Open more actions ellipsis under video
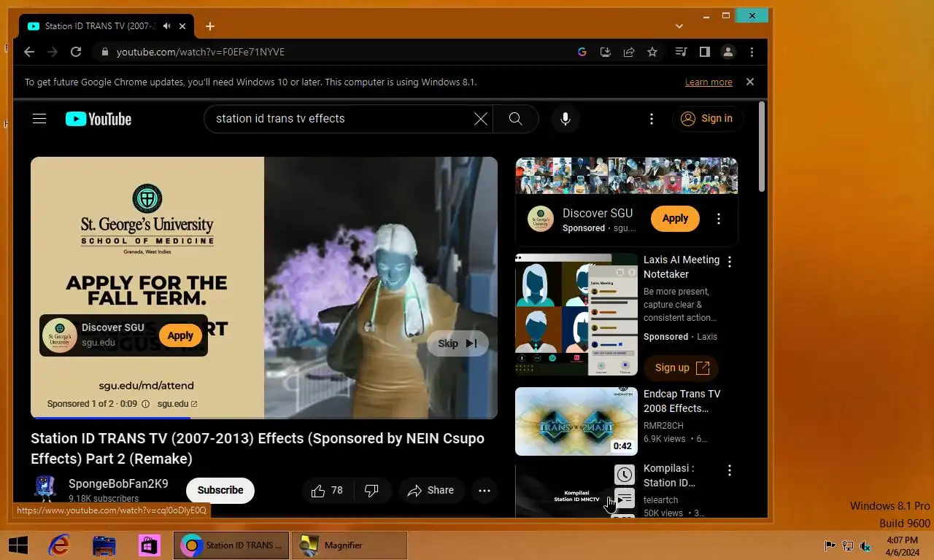The width and height of the screenshot is (934, 560). pyautogui.click(x=485, y=491)
